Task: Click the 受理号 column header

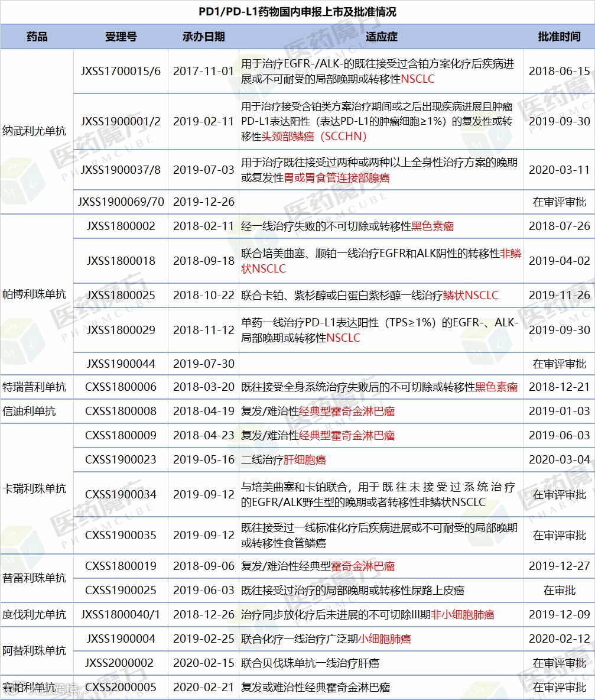Action: tap(121, 37)
